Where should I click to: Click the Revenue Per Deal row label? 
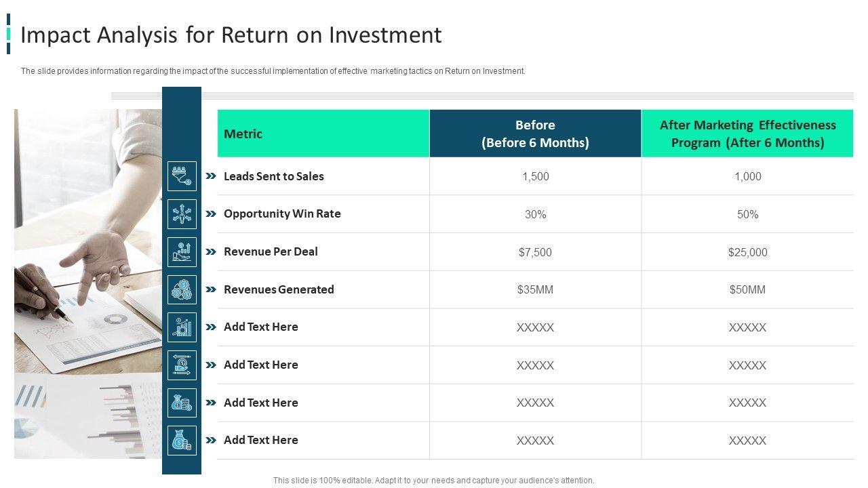(x=271, y=251)
